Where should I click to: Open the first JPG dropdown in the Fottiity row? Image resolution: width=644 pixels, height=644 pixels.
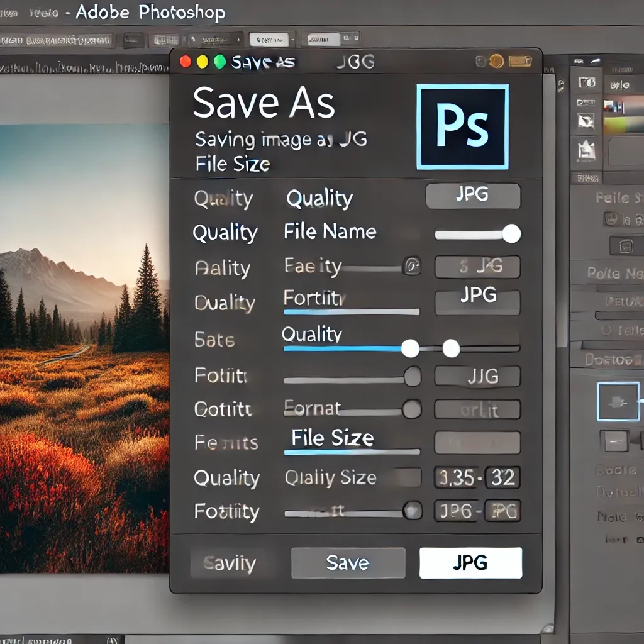click(457, 511)
